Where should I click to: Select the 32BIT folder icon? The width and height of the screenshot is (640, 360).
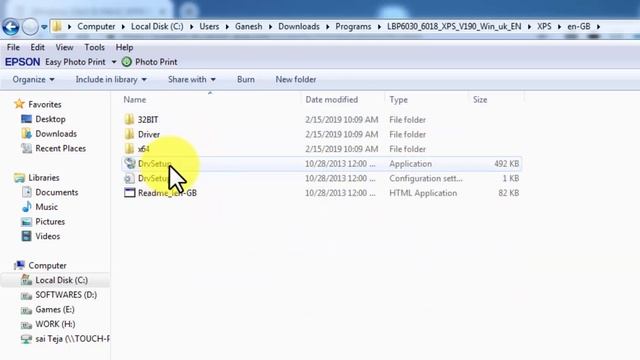click(129, 119)
